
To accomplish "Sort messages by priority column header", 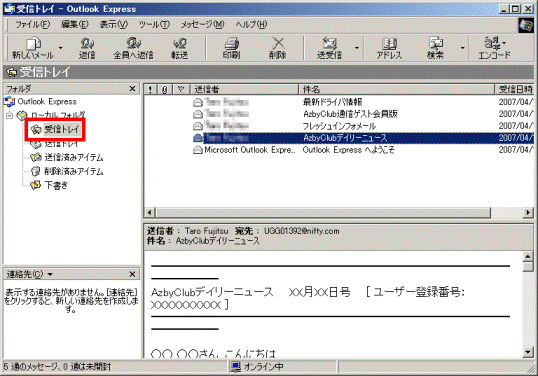I will (150, 90).
